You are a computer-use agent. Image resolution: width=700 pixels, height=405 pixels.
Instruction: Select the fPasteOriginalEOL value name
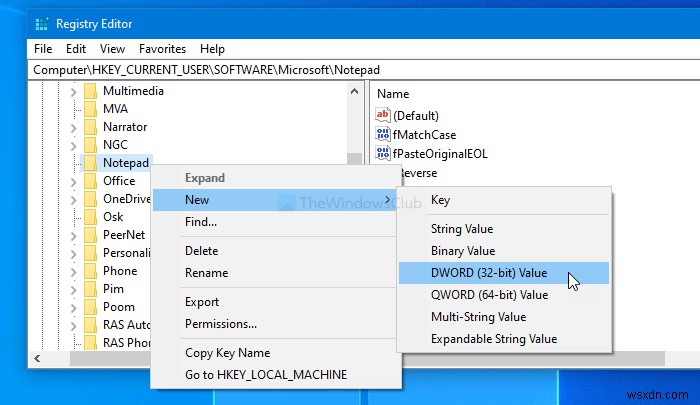coord(440,154)
